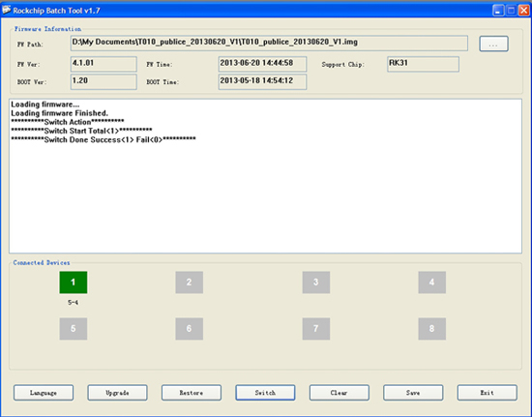This screenshot has height=417, width=532.
Task: Save the log with Save button
Action: click(x=413, y=393)
